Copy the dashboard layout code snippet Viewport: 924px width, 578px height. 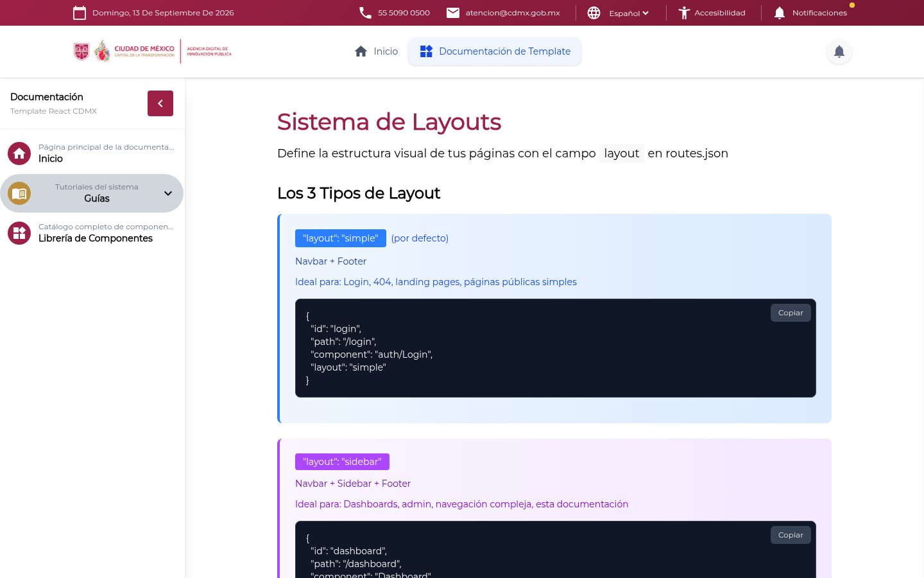pyautogui.click(x=791, y=535)
